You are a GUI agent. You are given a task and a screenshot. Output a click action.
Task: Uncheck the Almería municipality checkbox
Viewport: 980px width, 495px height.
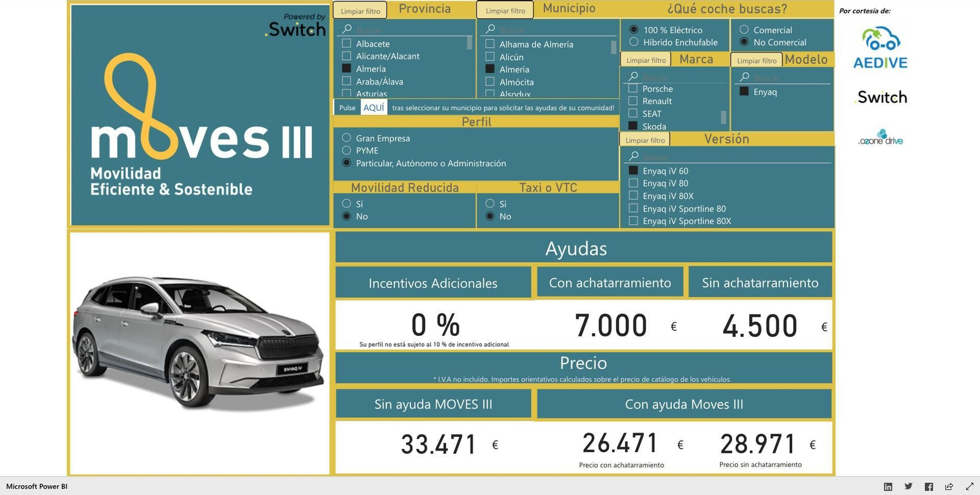pos(490,69)
